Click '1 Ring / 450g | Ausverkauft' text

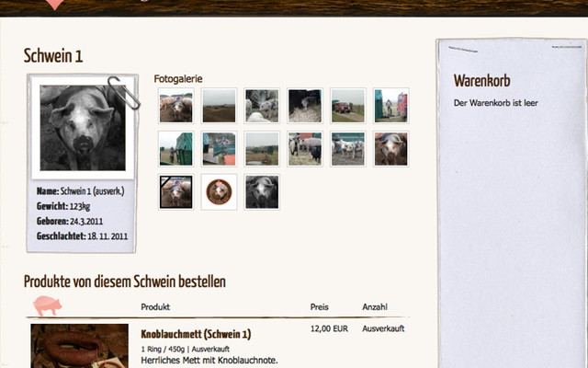pyautogui.click(x=186, y=349)
